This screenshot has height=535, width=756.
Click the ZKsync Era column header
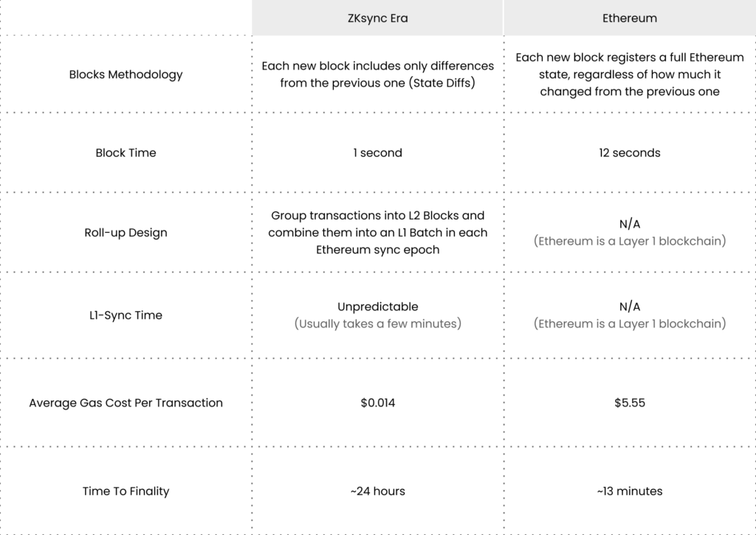[x=377, y=18]
